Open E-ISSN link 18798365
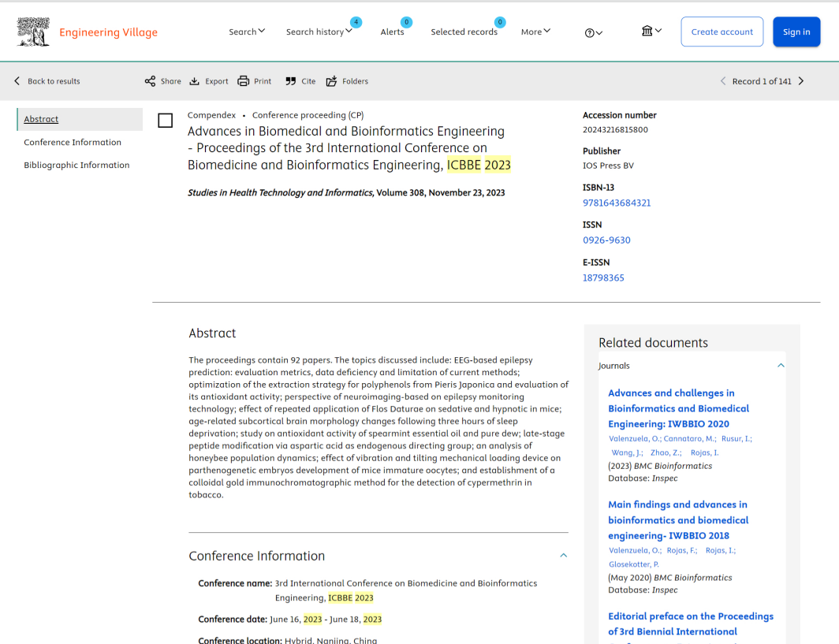 603,277
